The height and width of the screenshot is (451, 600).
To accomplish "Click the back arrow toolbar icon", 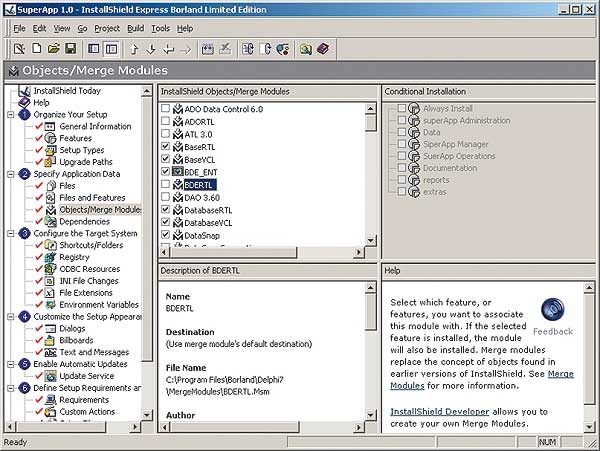I will click(168, 49).
